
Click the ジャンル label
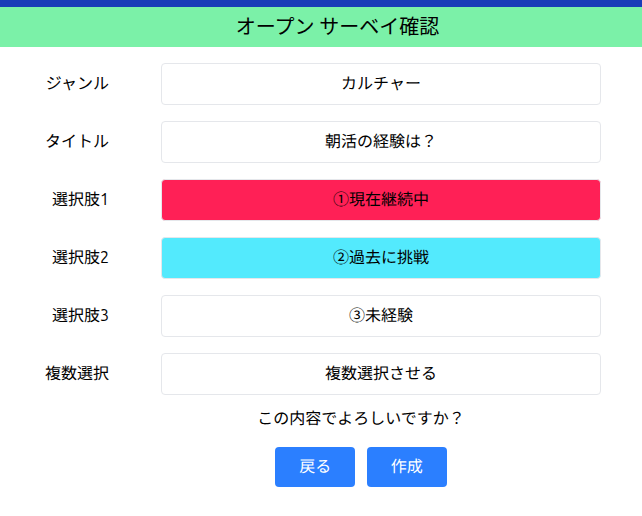77,84
